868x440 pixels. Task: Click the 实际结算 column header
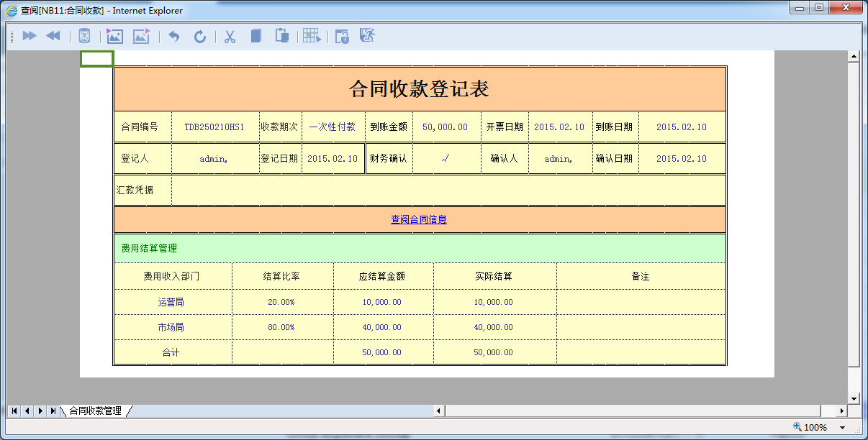[494, 276]
